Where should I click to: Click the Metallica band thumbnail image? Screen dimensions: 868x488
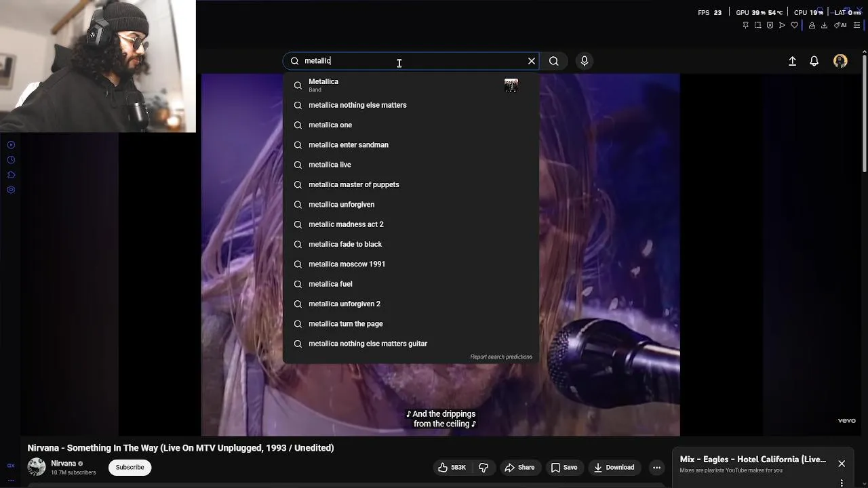tap(511, 85)
